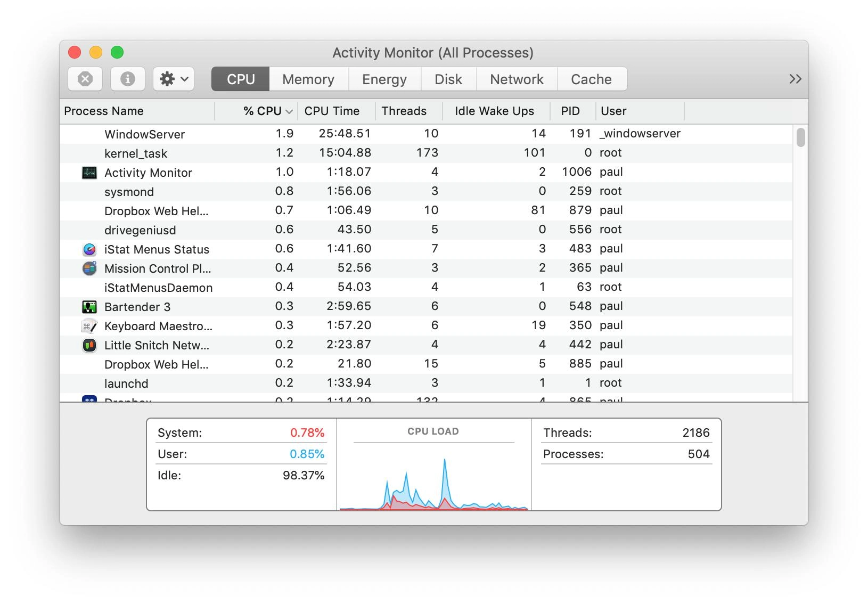
Task: Sort by CPU Time column header
Action: 337,111
